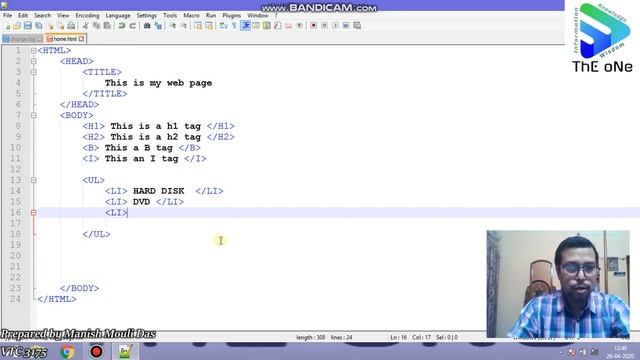The image size is (640, 360).
Task: Click 'Ln : 16' in the status bar
Action: point(398,338)
